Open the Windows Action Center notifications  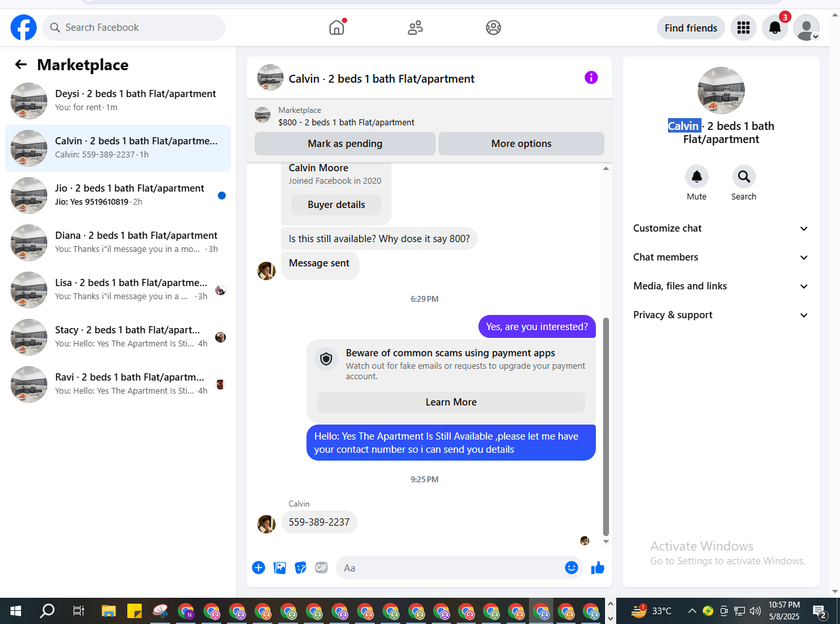(820, 612)
